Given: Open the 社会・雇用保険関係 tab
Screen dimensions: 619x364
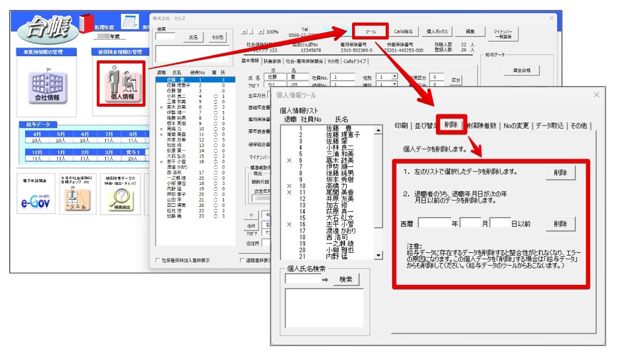Looking at the screenshot, I should coord(304,61).
